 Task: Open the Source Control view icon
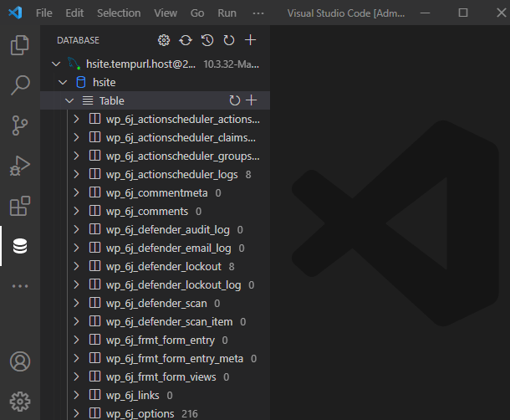tap(20, 125)
